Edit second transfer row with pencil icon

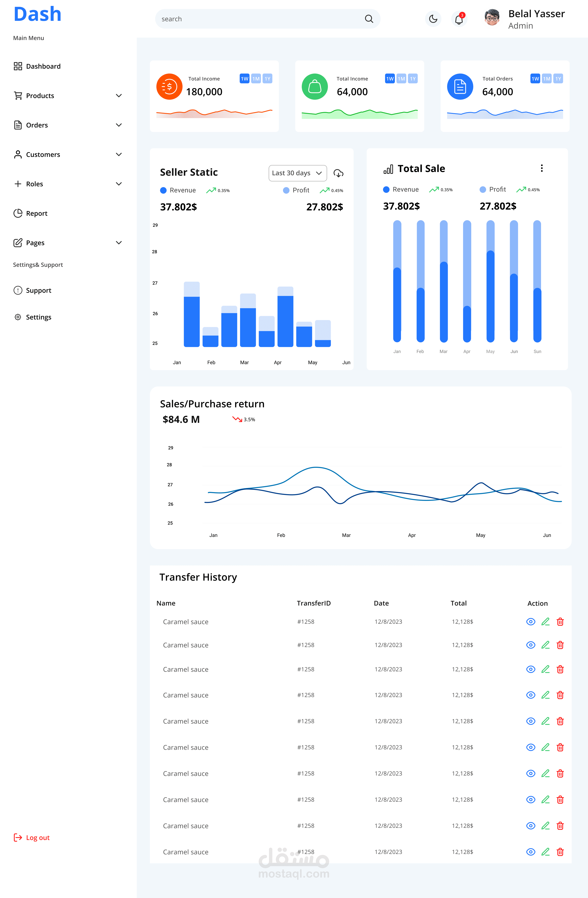click(545, 645)
